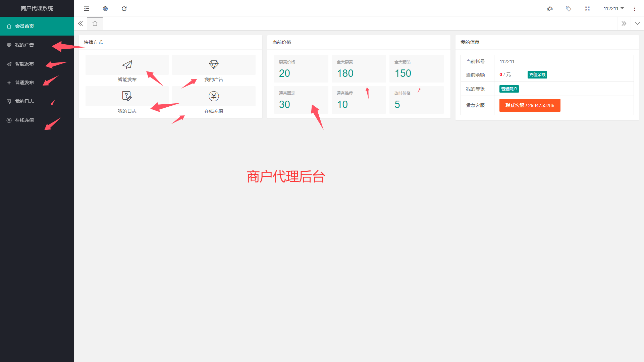The height and width of the screenshot is (362, 644).
Task: Click the tag note icon
Action: 569,9
